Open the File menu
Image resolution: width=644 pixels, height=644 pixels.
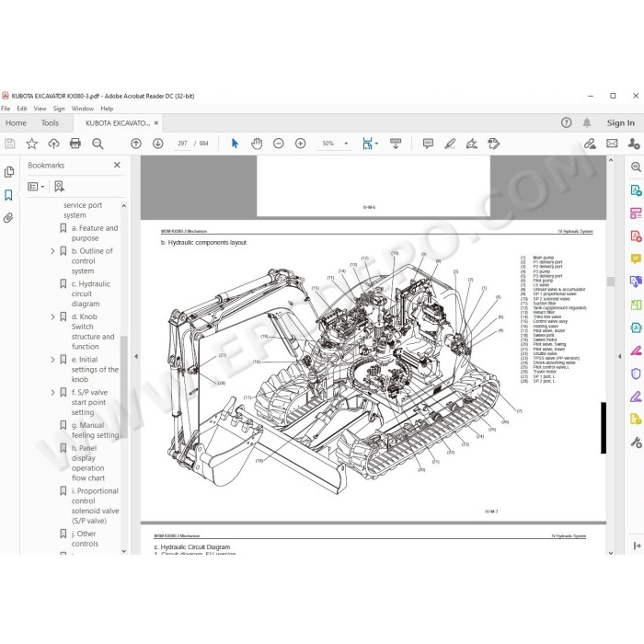[6, 109]
